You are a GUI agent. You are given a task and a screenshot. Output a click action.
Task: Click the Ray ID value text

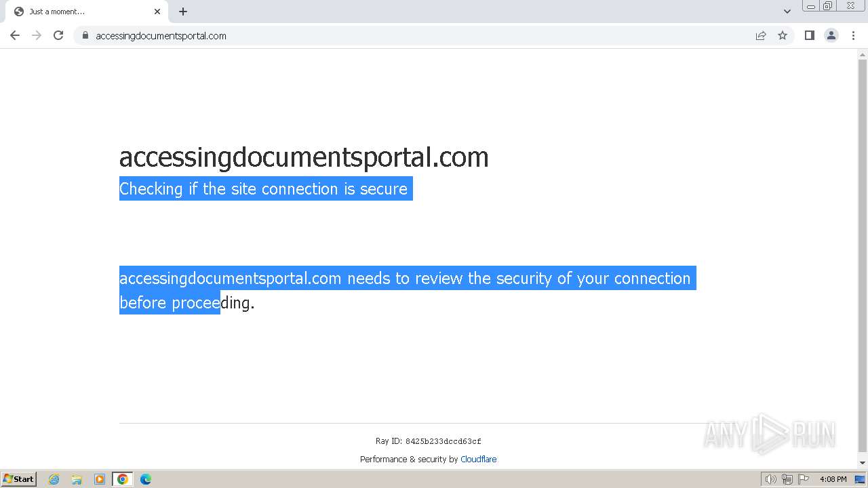click(x=443, y=441)
